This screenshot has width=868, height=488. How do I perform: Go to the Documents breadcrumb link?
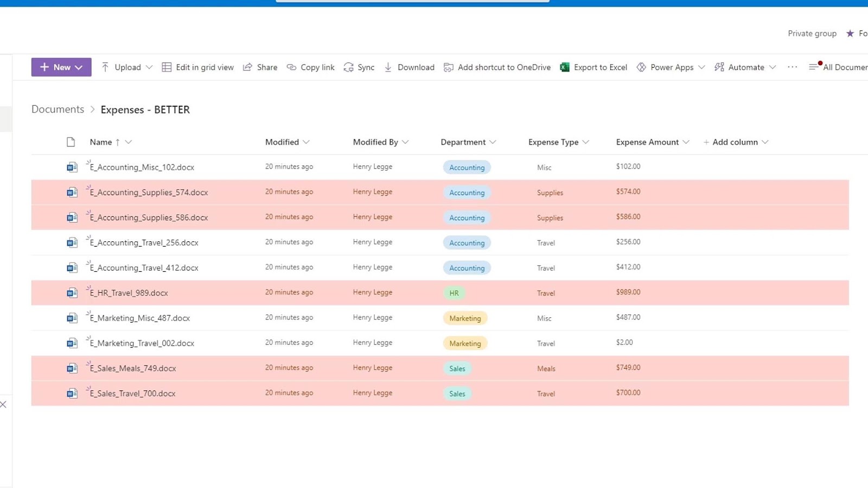point(58,109)
